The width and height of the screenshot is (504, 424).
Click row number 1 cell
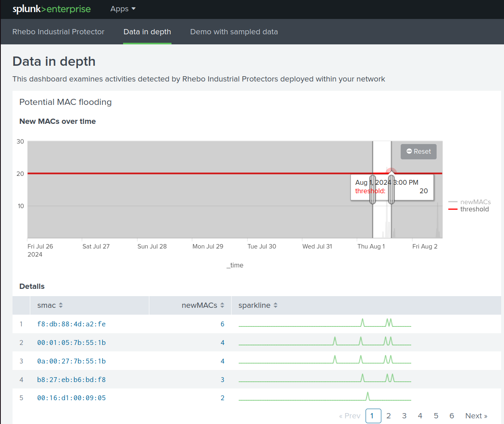point(21,324)
